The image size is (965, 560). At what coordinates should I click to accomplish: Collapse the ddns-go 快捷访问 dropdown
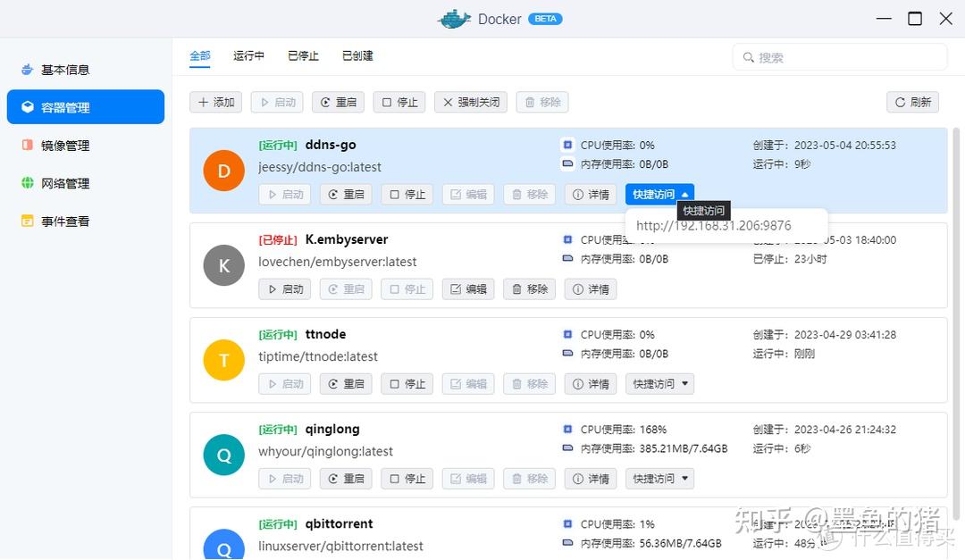coord(659,194)
